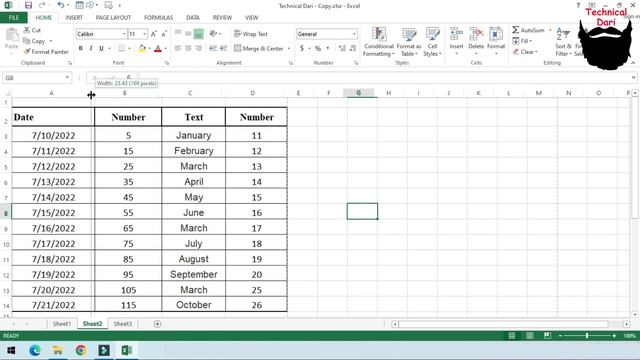Toggle Wrap Text for the cell
The image size is (640, 360).
coord(251,34)
